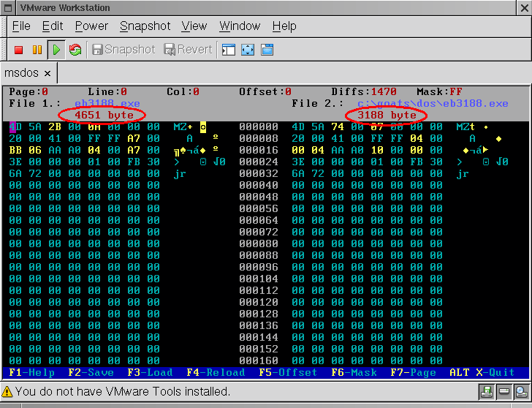Open the Edit menu
Viewport: 532px width, 408px height.
coord(53,26)
